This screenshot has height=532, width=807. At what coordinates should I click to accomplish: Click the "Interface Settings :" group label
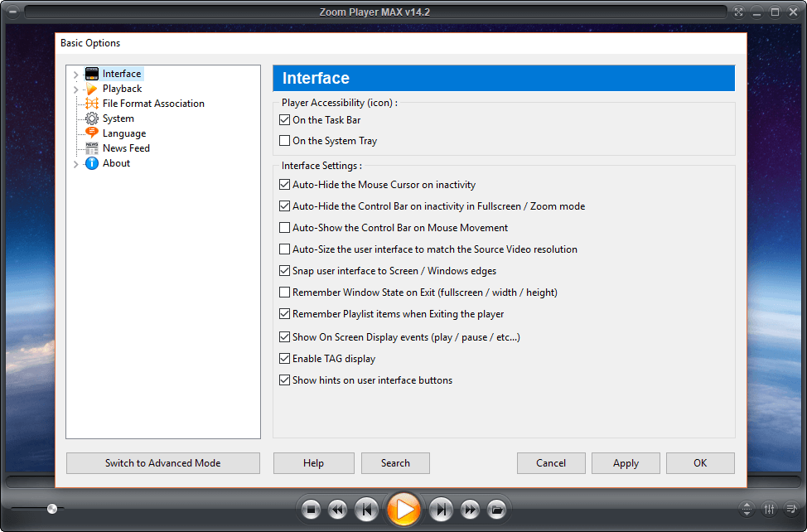coord(321,166)
